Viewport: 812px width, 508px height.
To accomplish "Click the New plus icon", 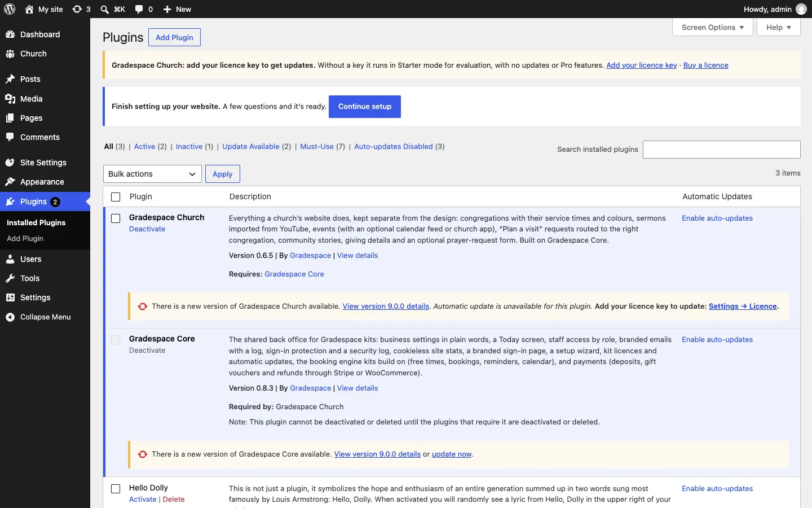I will click(x=167, y=9).
